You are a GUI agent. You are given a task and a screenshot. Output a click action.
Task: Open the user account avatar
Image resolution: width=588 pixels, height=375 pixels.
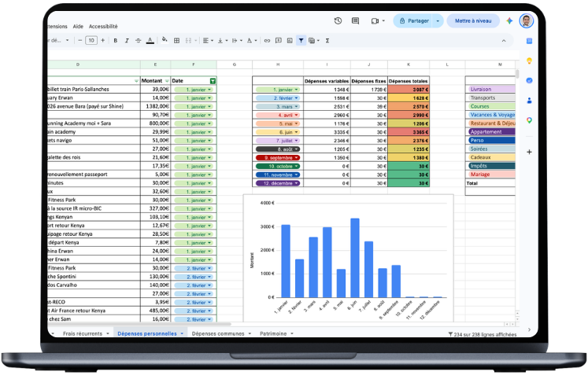[526, 20]
